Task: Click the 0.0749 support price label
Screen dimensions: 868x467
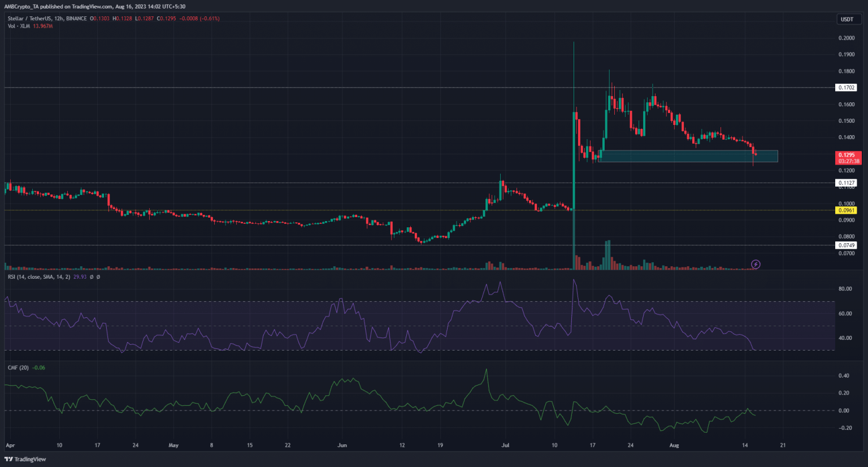Action: point(845,245)
